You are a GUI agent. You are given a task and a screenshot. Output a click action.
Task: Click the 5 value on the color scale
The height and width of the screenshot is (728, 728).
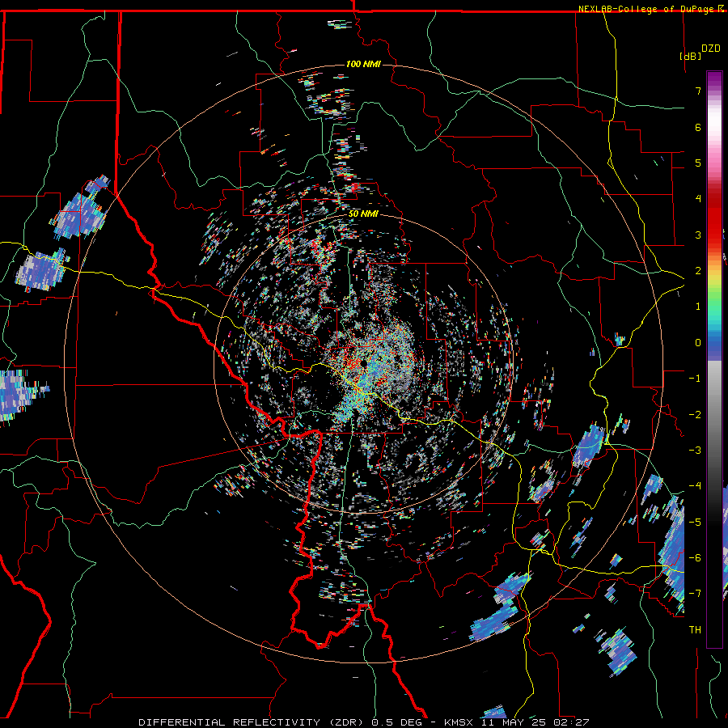click(x=698, y=163)
